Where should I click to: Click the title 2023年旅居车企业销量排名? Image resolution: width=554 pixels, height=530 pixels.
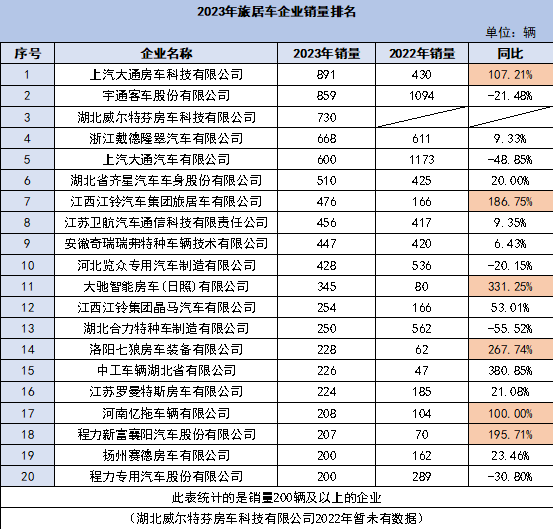[276, 12]
